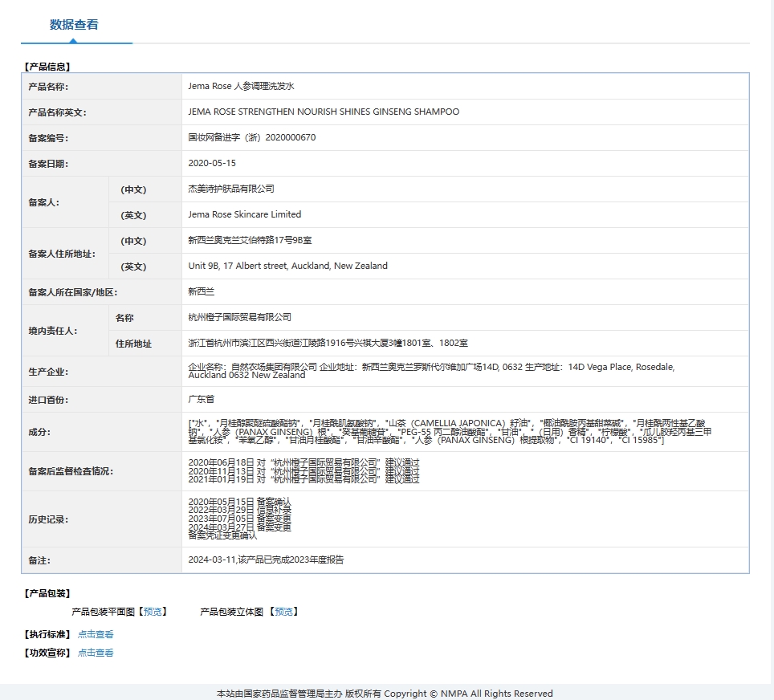This screenshot has height=700, width=774.
Task: Preview the 产品包装立体图 image
Action: pyautogui.click(x=284, y=612)
